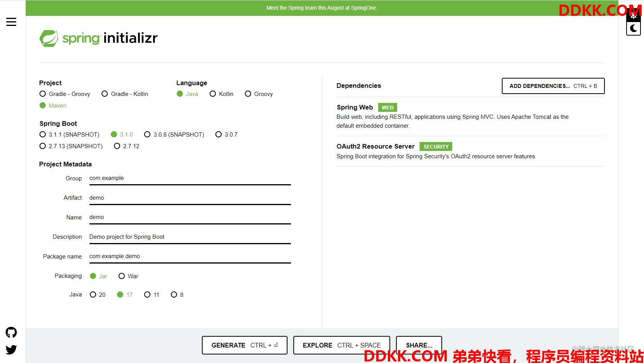Select Spring Boot 3.0.7
This screenshot has width=644, height=363.
coord(227,135)
